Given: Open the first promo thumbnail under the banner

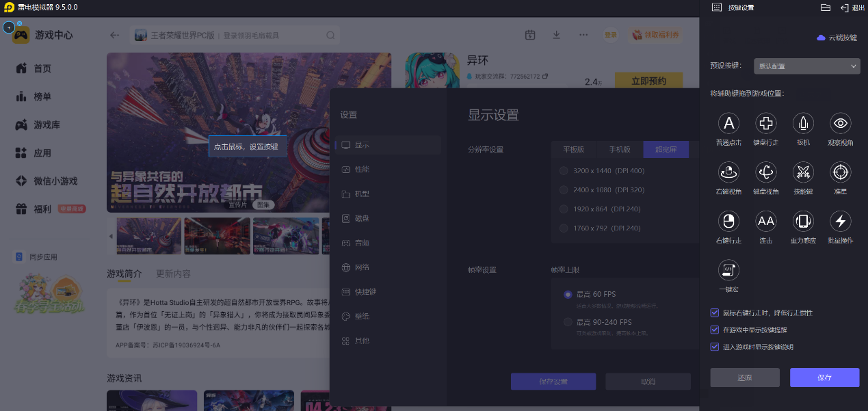Looking at the screenshot, I should click(149, 236).
